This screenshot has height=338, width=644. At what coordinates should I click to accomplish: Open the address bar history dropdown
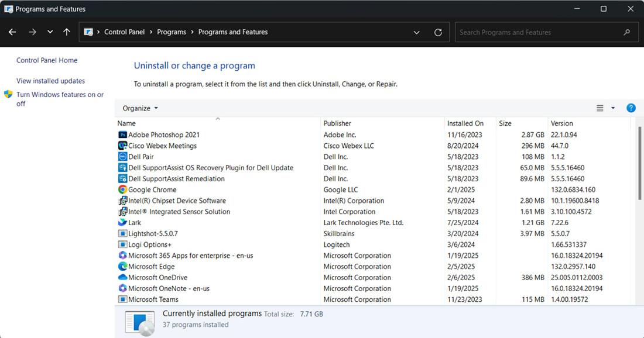pos(416,33)
